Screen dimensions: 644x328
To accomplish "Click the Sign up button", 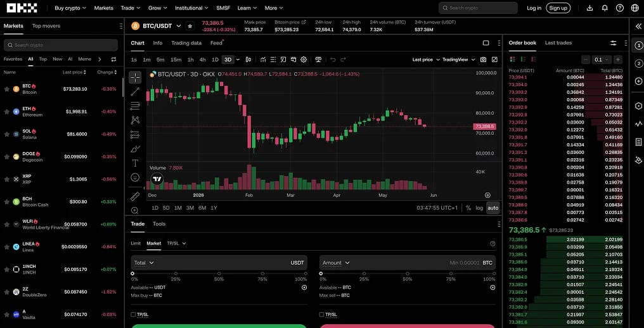I will coord(558,8).
